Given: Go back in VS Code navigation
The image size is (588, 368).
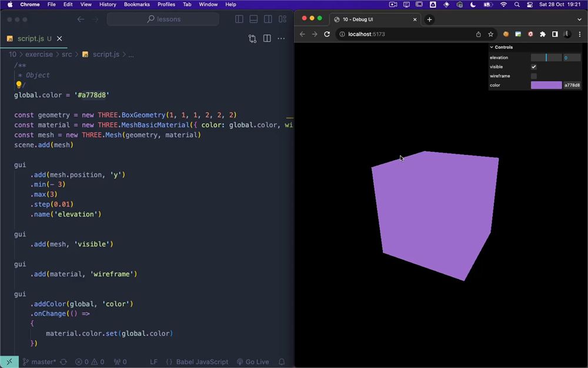Looking at the screenshot, I should point(81,19).
